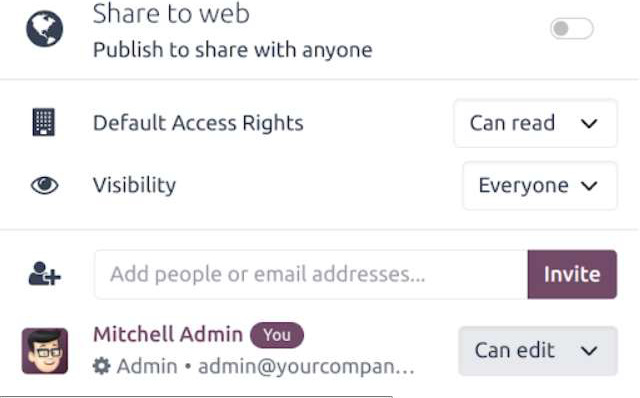This screenshot has width=640, height=398.
Task: Click the admin@yourcompan... email text
Action: 307,367
